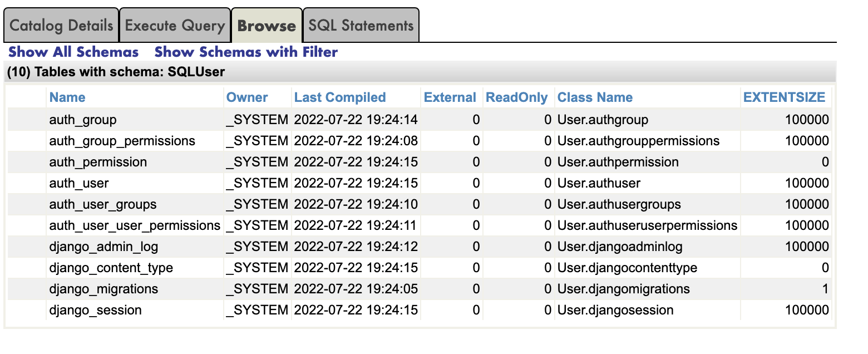Select the auth_group table row

(83, 120)
